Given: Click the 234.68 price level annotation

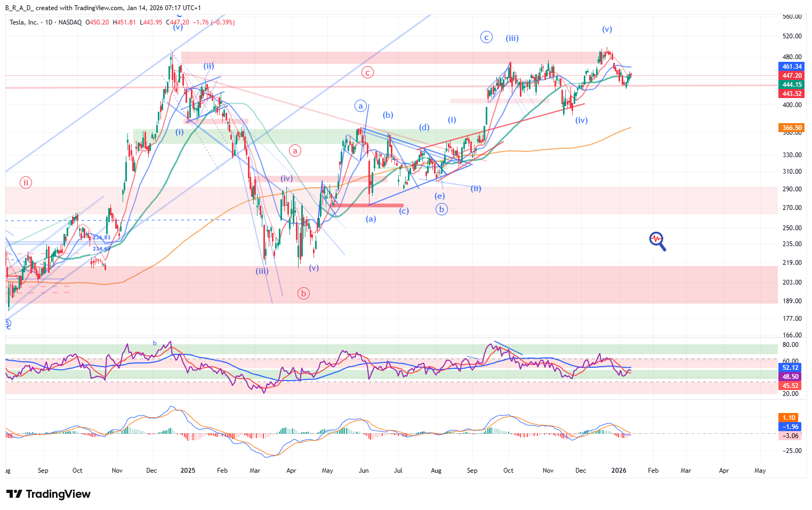Looking at the screenshot, I should click(x=101, y=249).
